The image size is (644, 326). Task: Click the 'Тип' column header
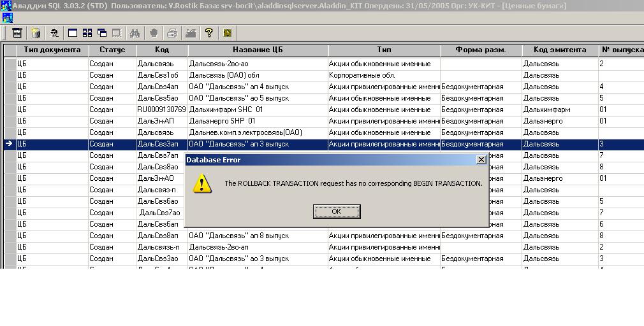384,50
